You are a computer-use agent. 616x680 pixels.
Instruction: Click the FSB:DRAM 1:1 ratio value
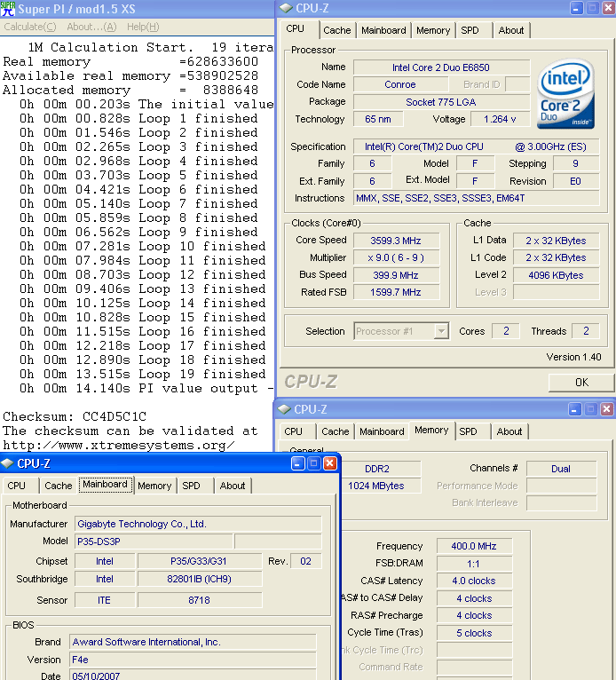click(x=474, y=564)
